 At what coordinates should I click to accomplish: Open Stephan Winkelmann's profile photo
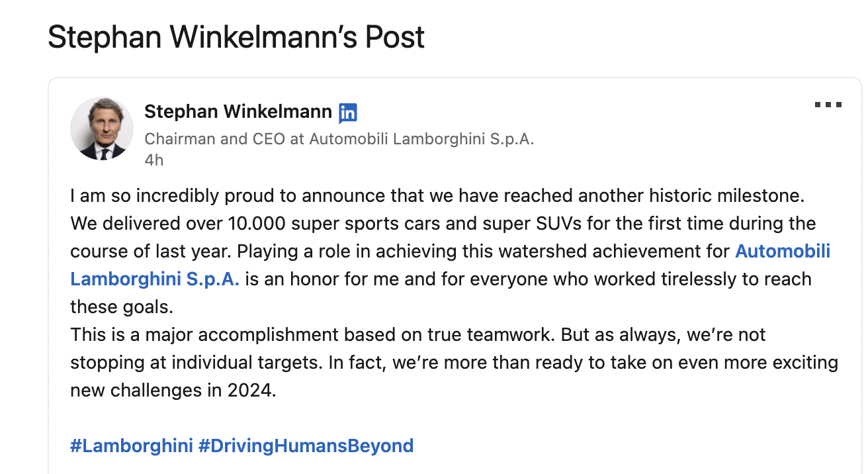point(102,128)
